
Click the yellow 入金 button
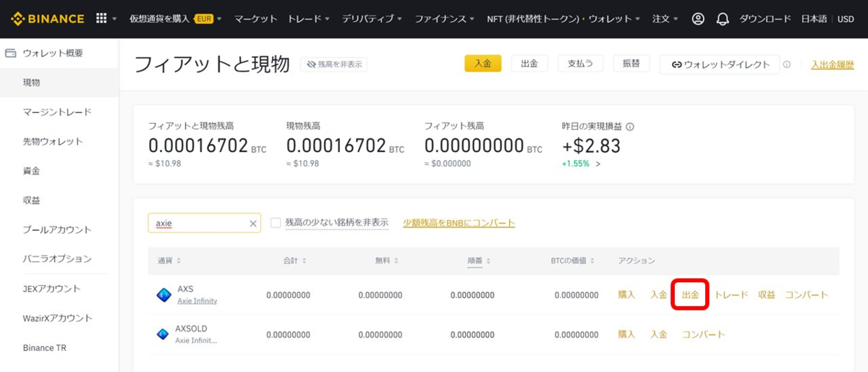pos(482,64)
